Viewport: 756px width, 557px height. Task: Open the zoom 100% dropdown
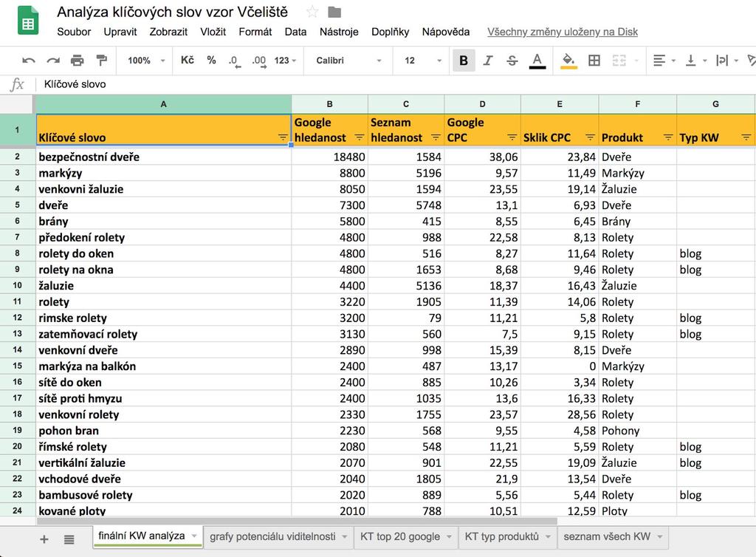[x=146, y=61]
